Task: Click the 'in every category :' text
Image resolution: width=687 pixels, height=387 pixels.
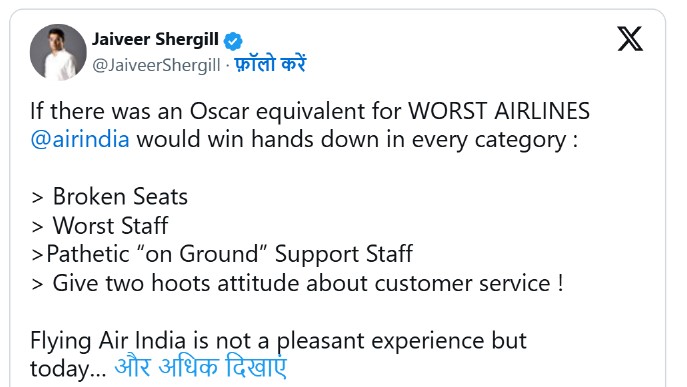Action: [482, 140]
